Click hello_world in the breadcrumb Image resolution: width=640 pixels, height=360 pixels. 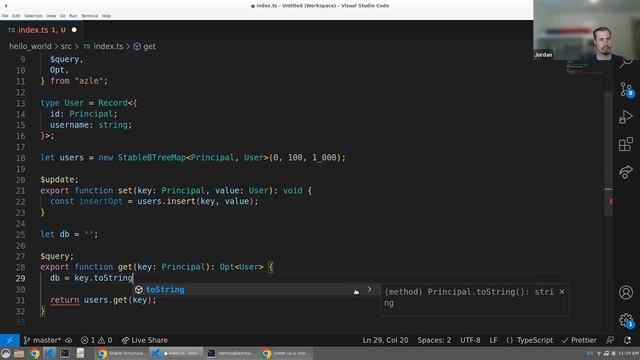(x=30, y=47)
